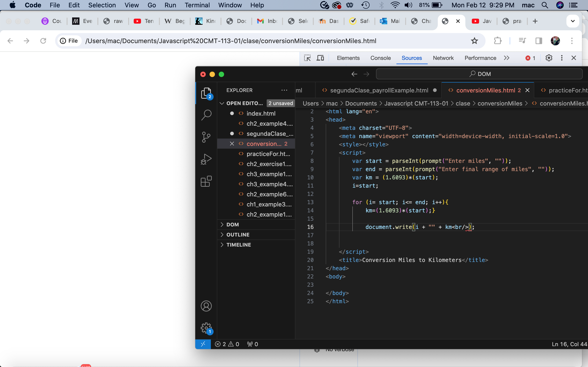This screenshot has height=367, width=588.
Task: Click the errors and warnings status indicator
Action: [227, 344]
